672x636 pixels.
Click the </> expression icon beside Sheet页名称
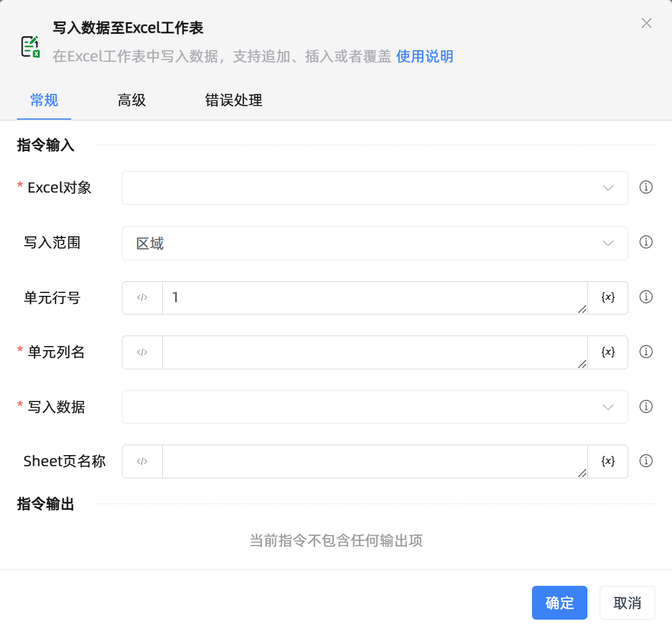(x=142, y=461)
